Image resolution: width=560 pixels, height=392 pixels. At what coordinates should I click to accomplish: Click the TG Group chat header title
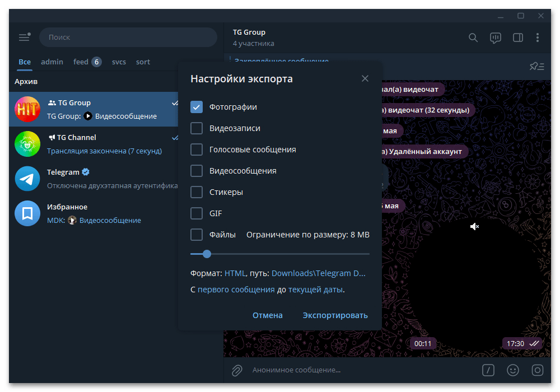(249, 32)
